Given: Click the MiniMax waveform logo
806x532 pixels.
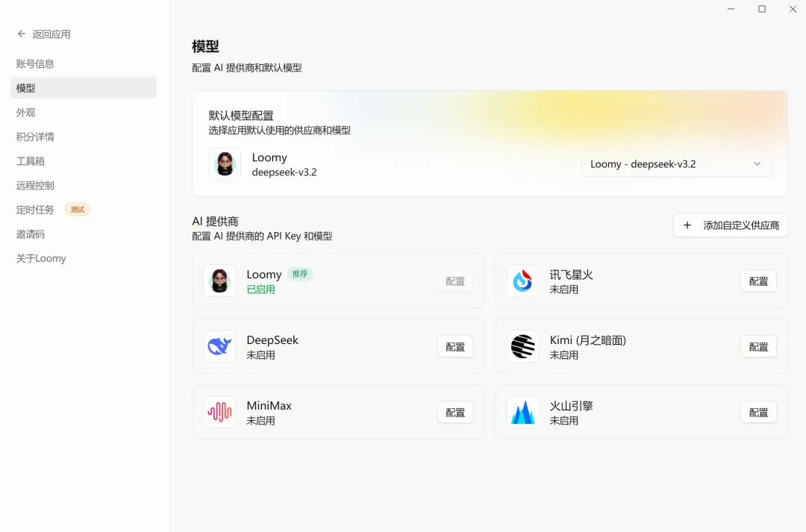Looking at the screenshot, I should 219,412.
